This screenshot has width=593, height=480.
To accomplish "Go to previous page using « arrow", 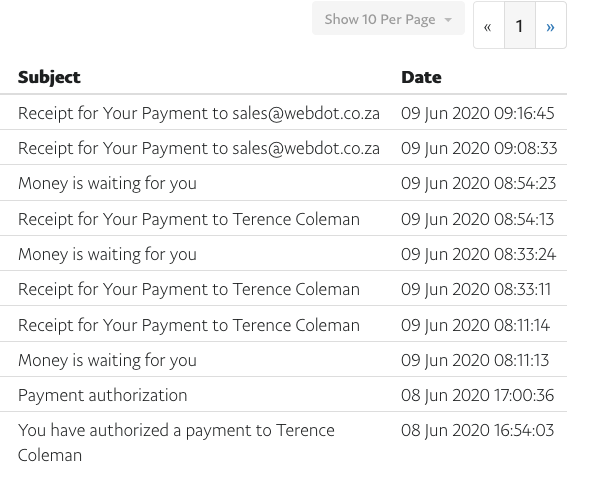I will [x=488, y=26].
